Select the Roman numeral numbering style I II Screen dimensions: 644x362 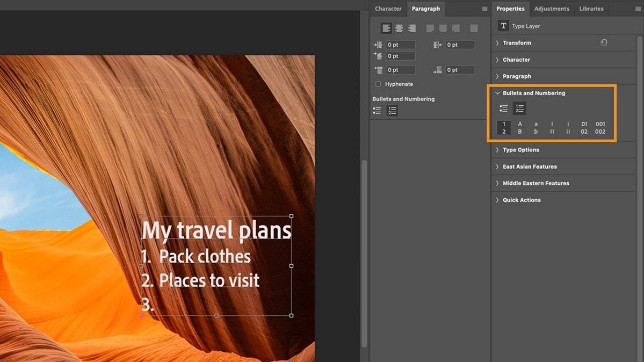tap(552, 127)
